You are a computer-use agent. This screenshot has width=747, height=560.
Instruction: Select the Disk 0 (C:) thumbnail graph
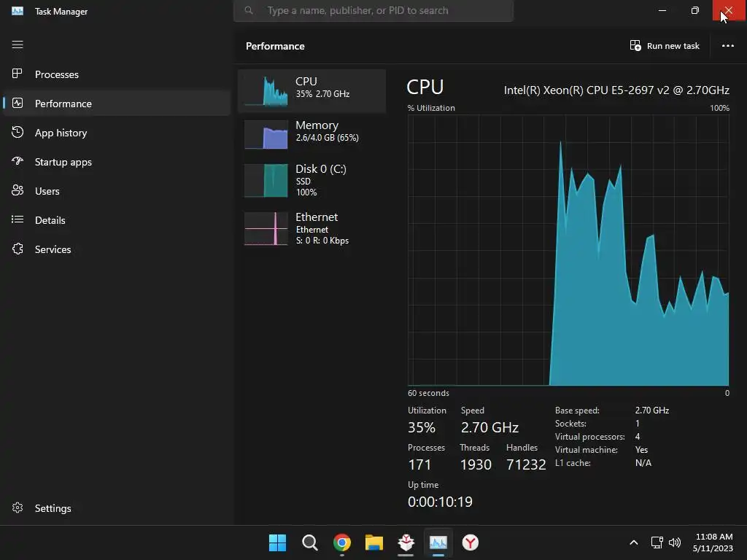(x=266, y=180)
